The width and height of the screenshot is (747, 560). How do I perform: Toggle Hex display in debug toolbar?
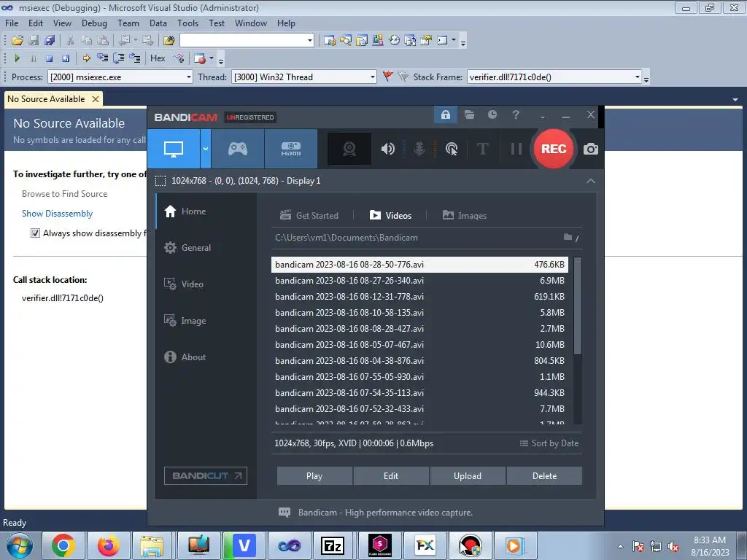click(x=158, y=58)
